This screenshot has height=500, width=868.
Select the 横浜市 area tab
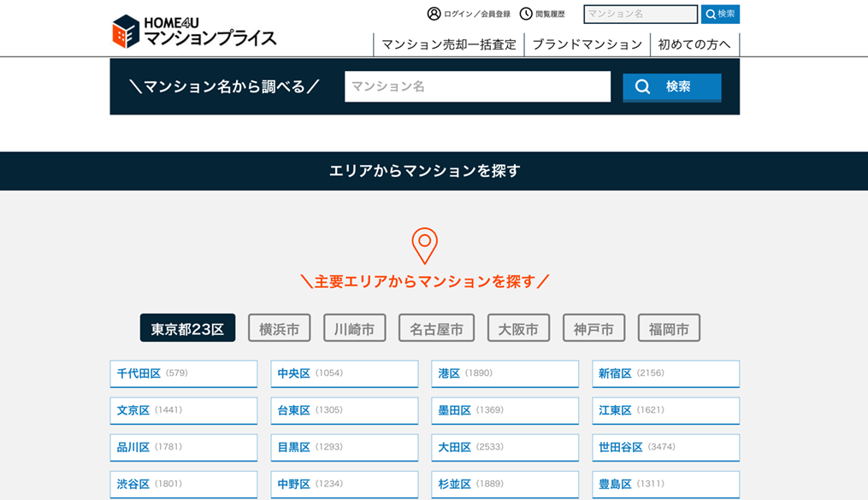point(280,328)
